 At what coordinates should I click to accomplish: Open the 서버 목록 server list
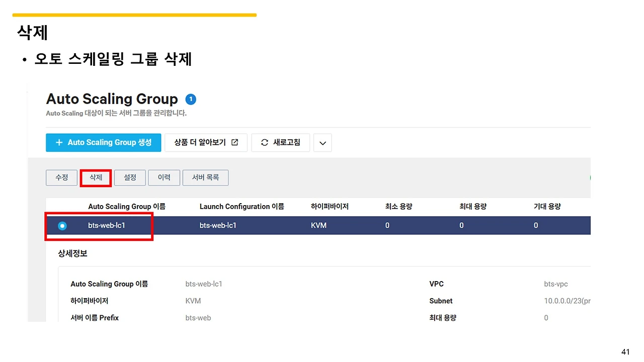click(205, 177)
